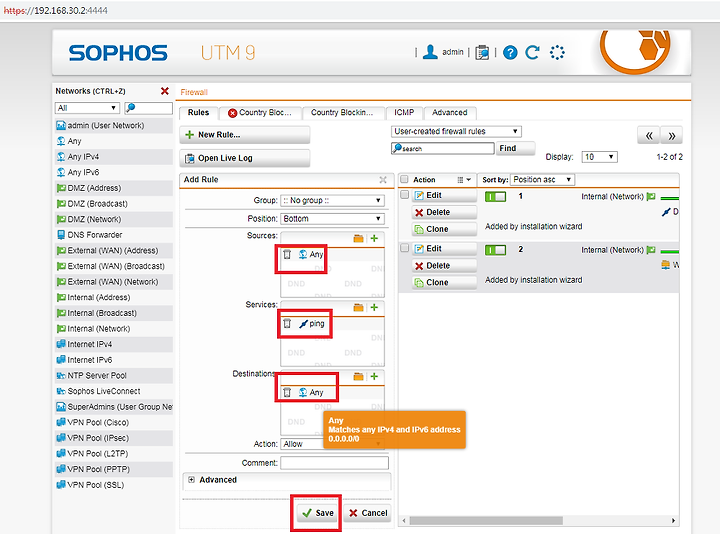Open Sort by dropdown Position asc
Screen dimensions: 720x534
542,180
